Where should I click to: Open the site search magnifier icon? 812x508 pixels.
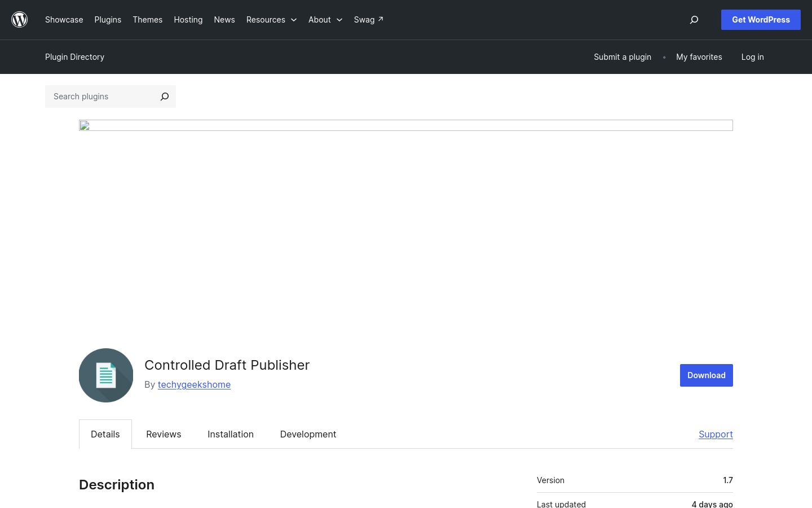click(x=694, y=20)
